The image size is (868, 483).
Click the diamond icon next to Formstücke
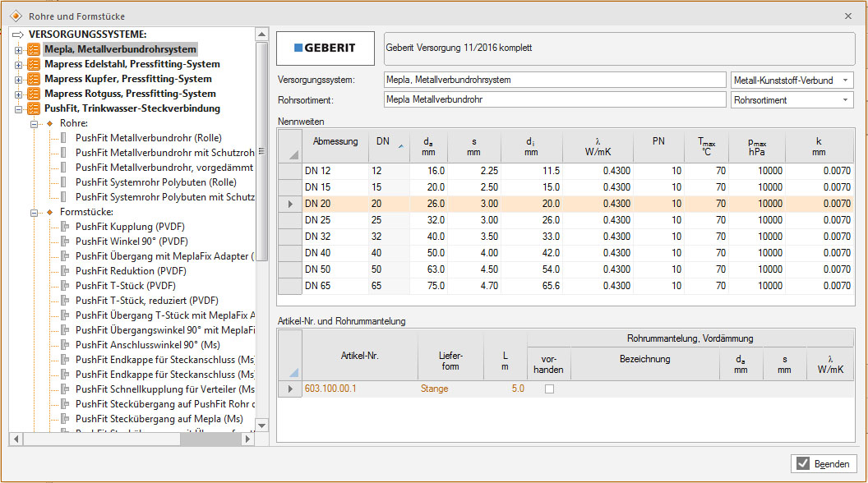click(50, 212)
